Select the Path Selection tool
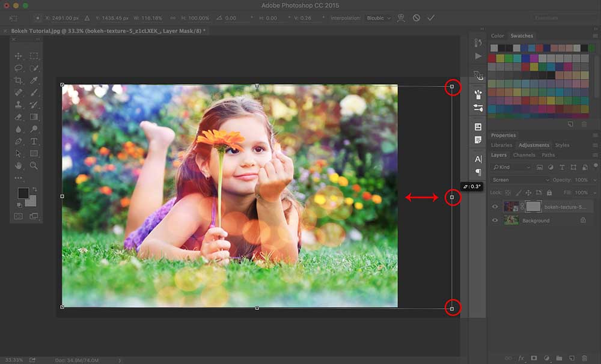Screen dimensions: 601x364 (18, 154)
